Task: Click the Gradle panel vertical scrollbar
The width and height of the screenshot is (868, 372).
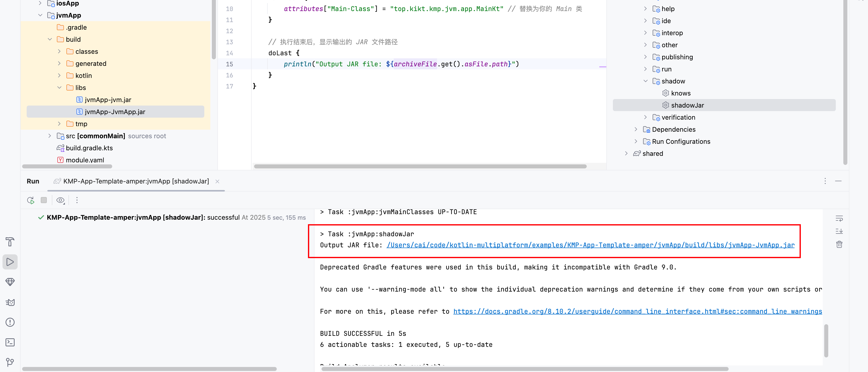Action: pyautogui.click(x=845, y=82)
